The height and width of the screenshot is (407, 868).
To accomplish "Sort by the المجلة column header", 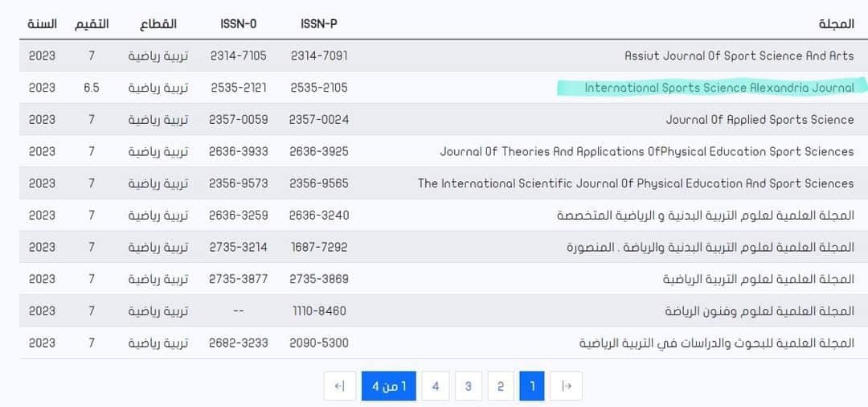I will click(x=837, y=23).
